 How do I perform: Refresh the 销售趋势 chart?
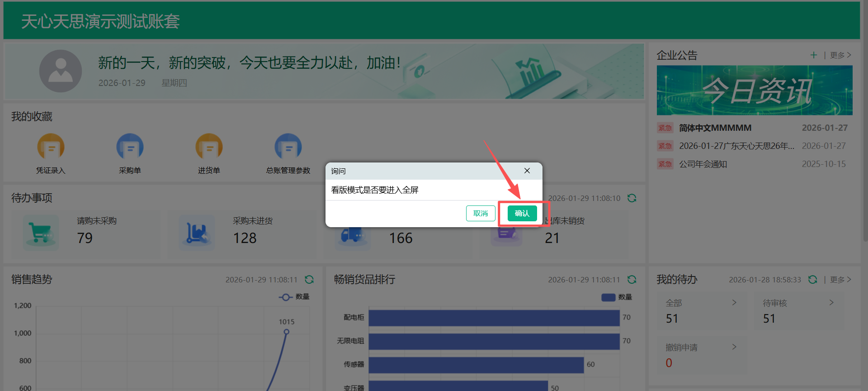(309, 280)
